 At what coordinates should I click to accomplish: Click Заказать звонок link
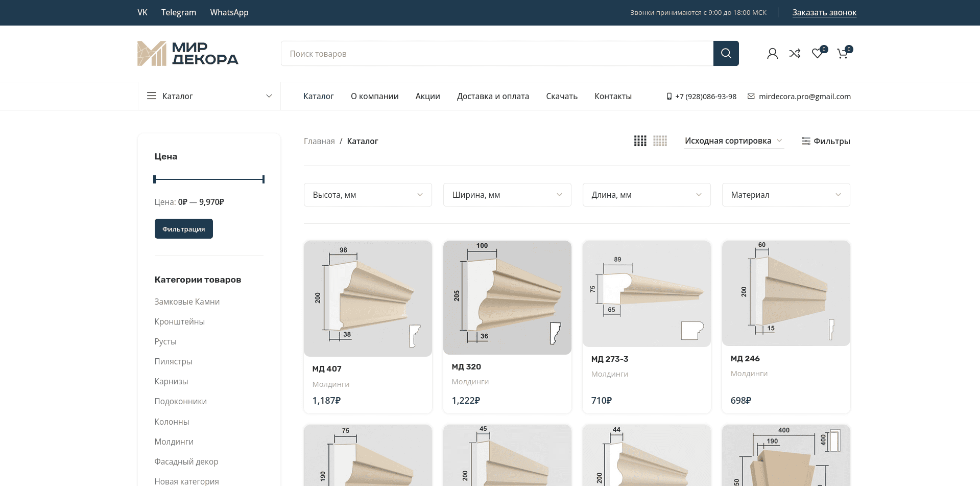(x=824, y=12)
